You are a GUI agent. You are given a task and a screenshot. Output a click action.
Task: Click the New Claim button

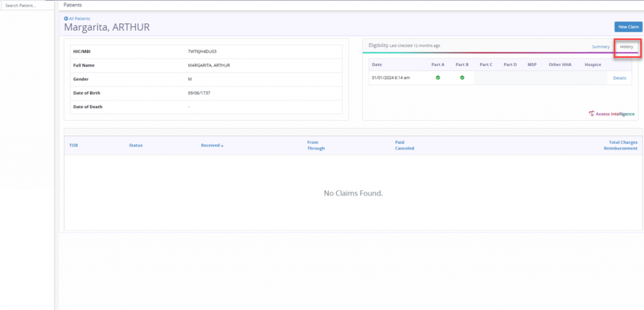pos(628,26)
